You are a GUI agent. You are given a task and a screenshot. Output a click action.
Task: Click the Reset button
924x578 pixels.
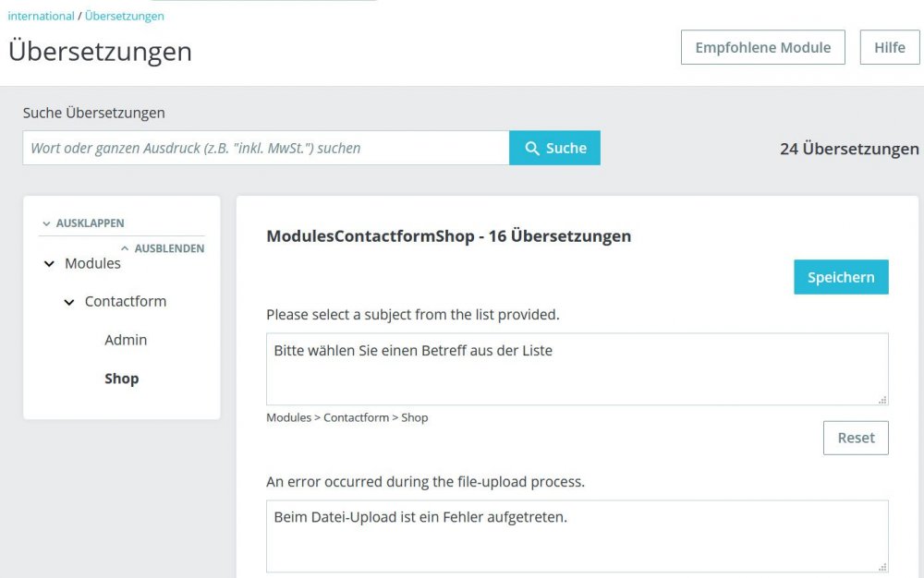856,438
